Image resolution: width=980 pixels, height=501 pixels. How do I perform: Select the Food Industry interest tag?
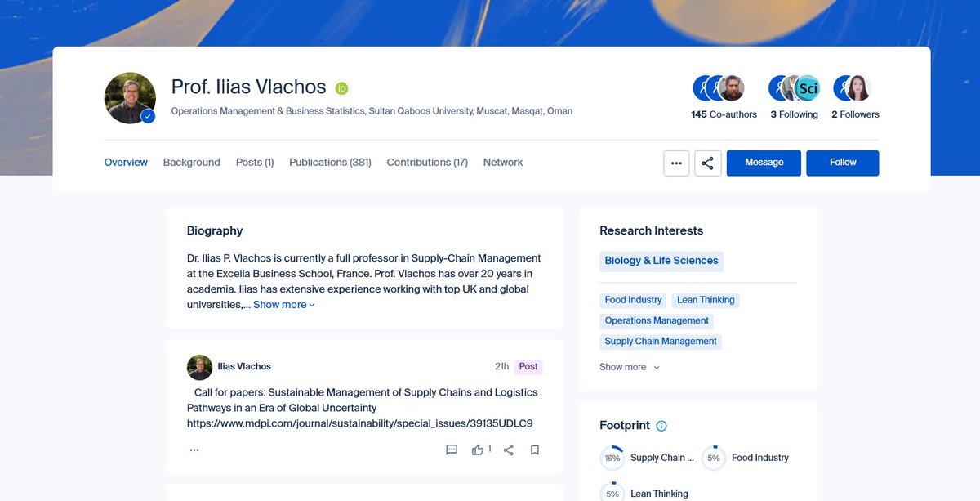[633, 300]
